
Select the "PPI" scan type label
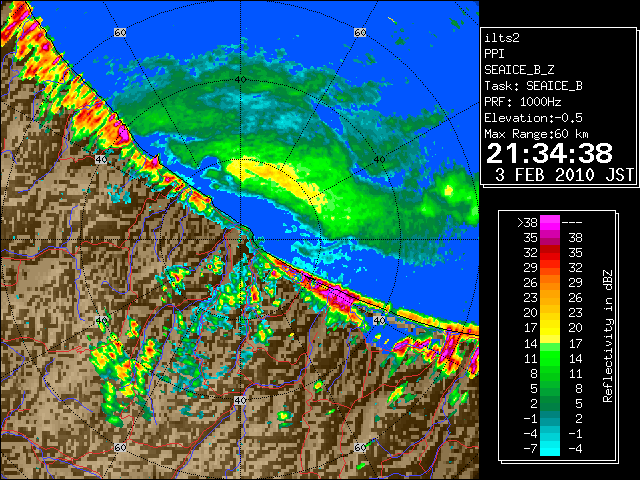(x=494, y=54)
